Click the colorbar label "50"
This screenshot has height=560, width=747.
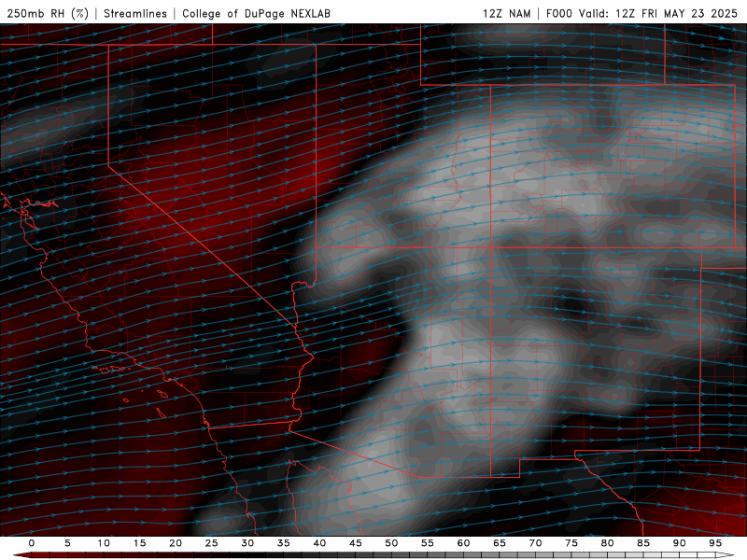click(391, 543)
